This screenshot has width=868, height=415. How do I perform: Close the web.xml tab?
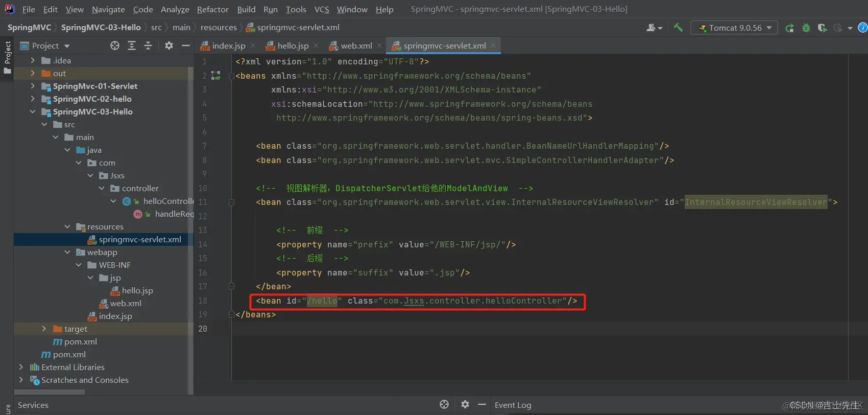[x=379, y=45]
